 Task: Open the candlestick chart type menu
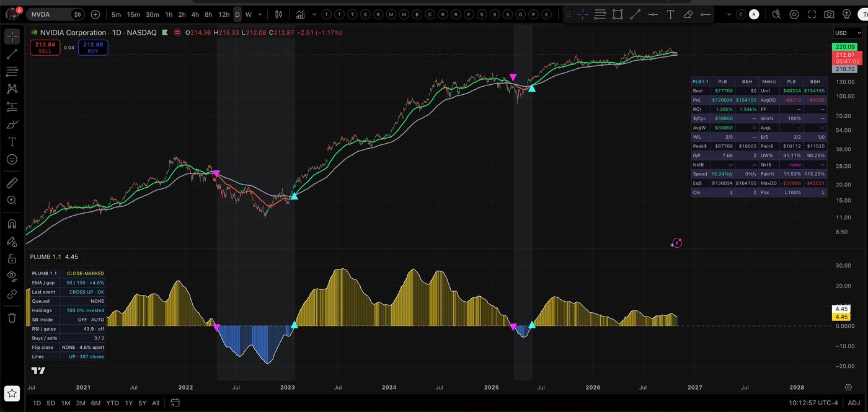pyautogui.click(x=278, y=14)
